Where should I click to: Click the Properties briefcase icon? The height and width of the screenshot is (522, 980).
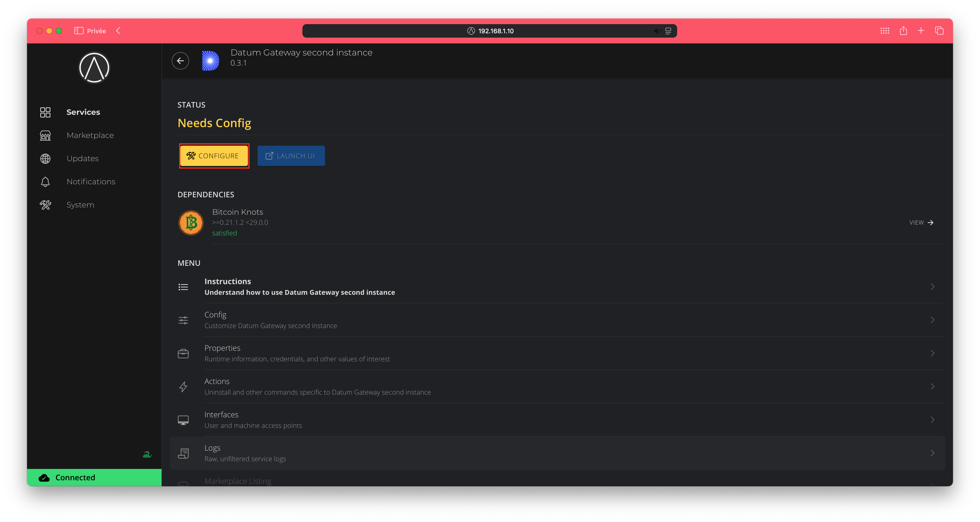183,353
